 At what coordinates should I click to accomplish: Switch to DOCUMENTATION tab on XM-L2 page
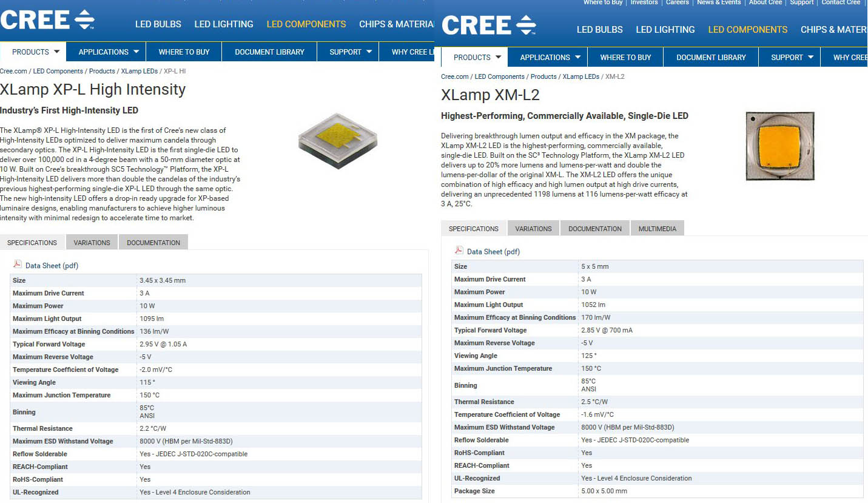pyautogui.click(x=595, y=229)
